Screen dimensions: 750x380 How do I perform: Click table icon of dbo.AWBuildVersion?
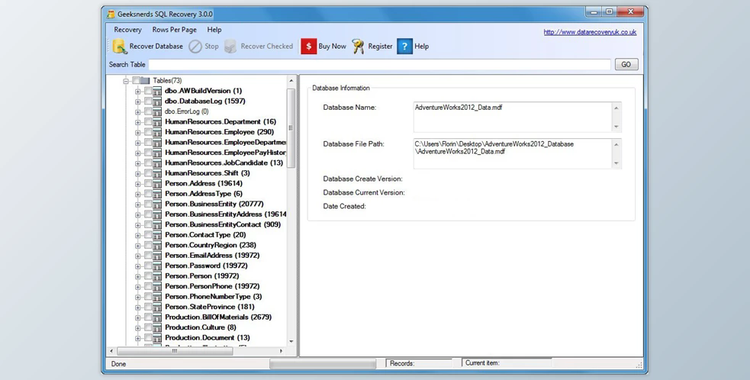pos(157,91)
